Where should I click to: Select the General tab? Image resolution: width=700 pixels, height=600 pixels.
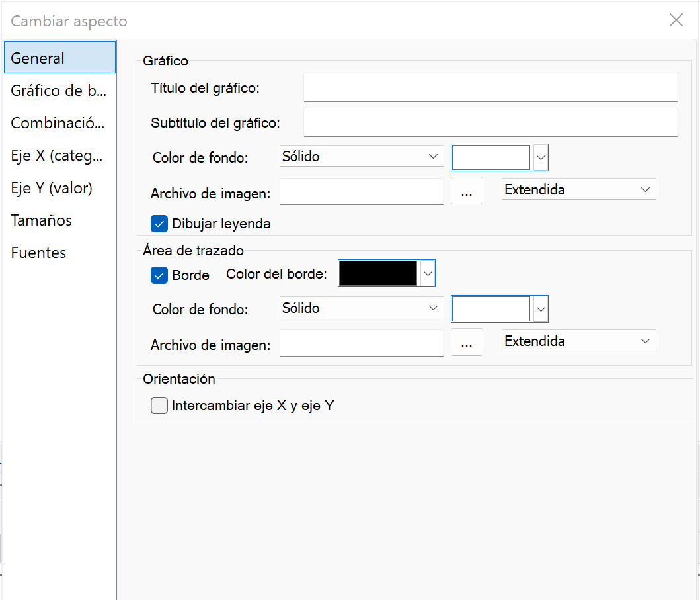coord(59,58)
